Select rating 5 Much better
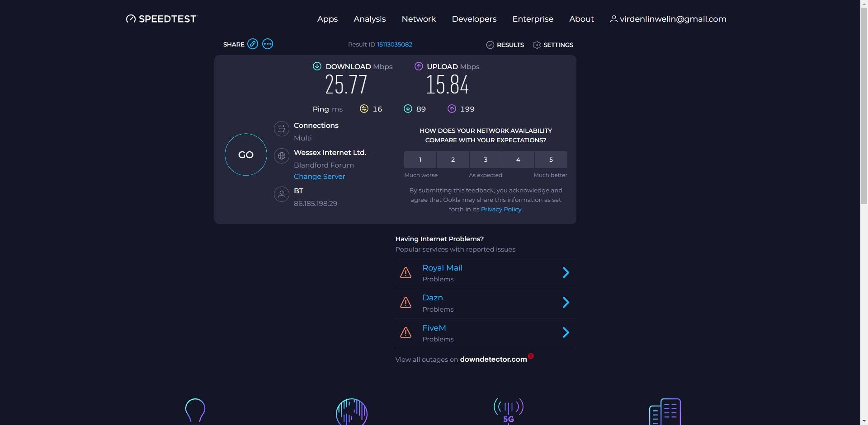 pyautogui.click(x=550, y=159)
